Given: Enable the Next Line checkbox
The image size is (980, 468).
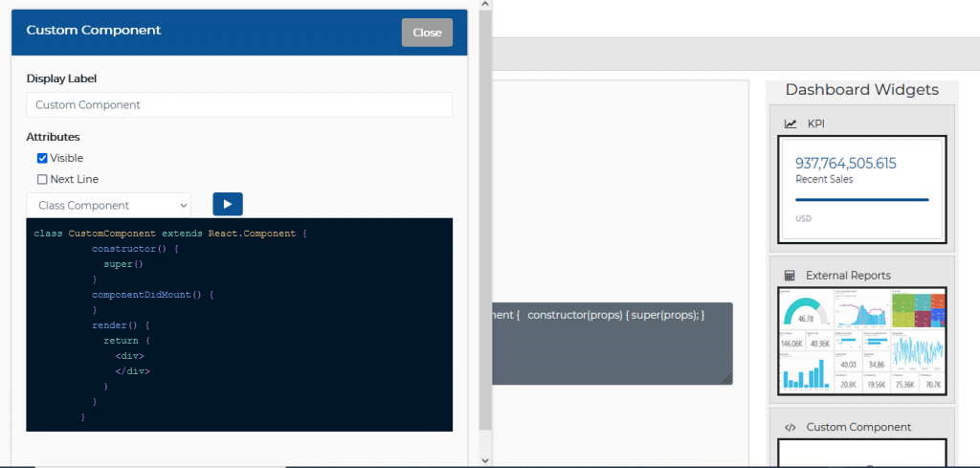Looking at the screenshot, I should coord(42,179).
